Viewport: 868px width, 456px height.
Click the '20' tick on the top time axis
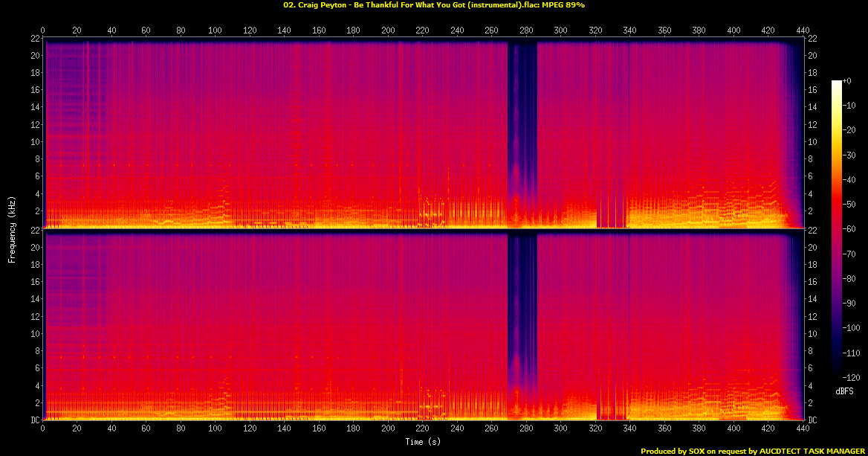(77, 30)
